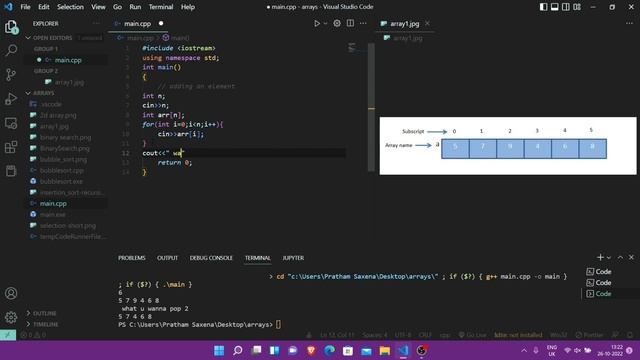Click the Run Code play button
This screenshot has height=360, width=640.
317,24
